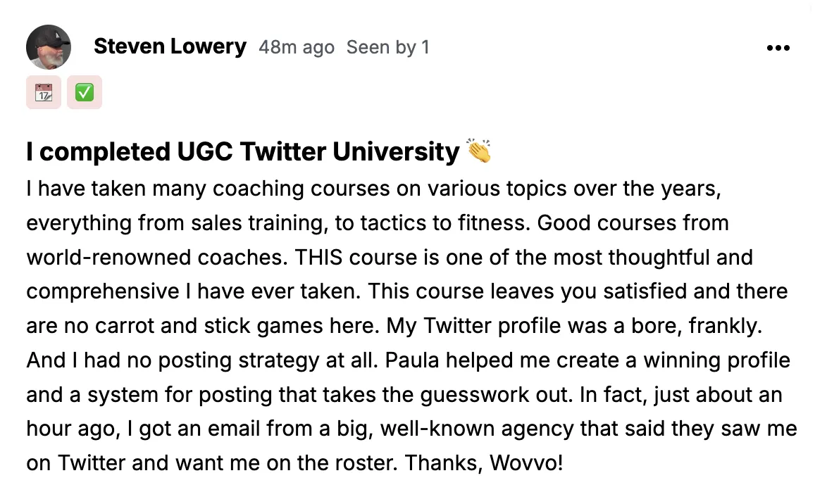View who saw it via Seen by 1

[387, 47]
